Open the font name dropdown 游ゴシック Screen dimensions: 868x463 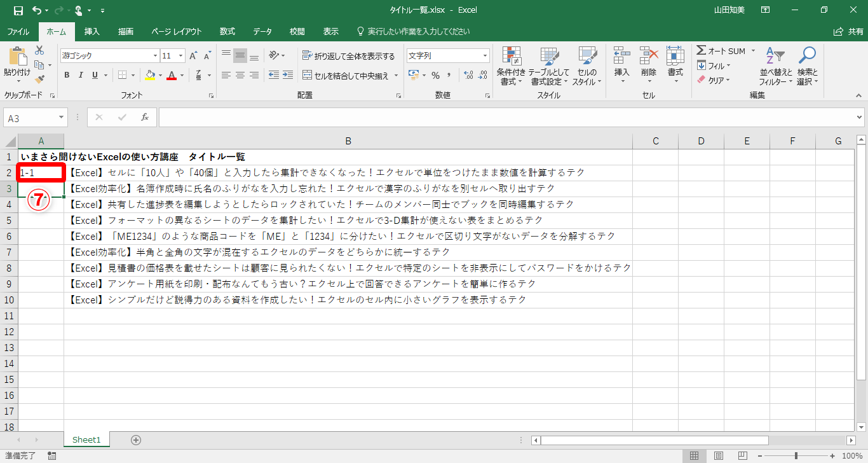pyautogui.click(x=154, y=56)
